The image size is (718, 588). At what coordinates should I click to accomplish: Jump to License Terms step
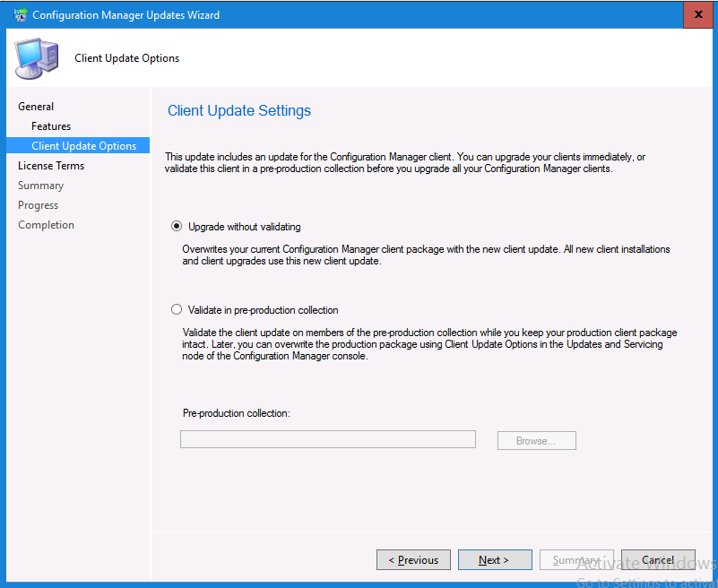pyautogui.click(x=51, y=165)
